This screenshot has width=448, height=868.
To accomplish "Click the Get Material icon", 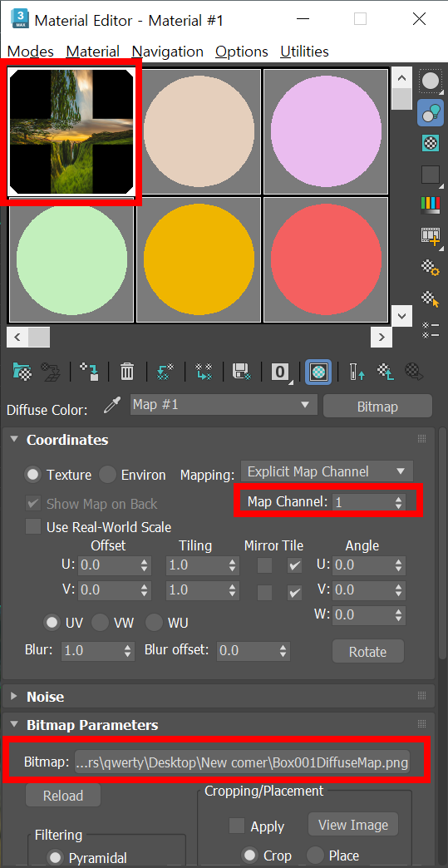I will pos(22,371).
